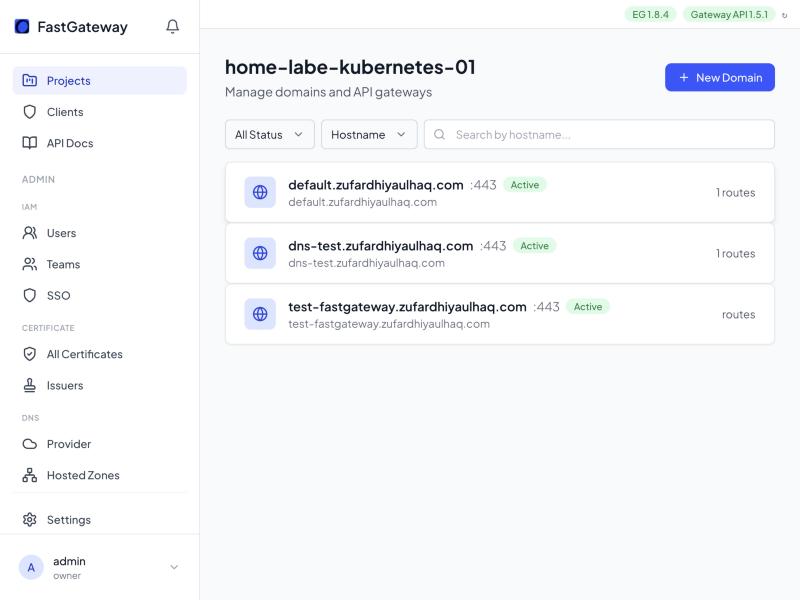Click '1 routes' on dns-test.zufardhiyaulhaq.com row

(x=735, y=254)
